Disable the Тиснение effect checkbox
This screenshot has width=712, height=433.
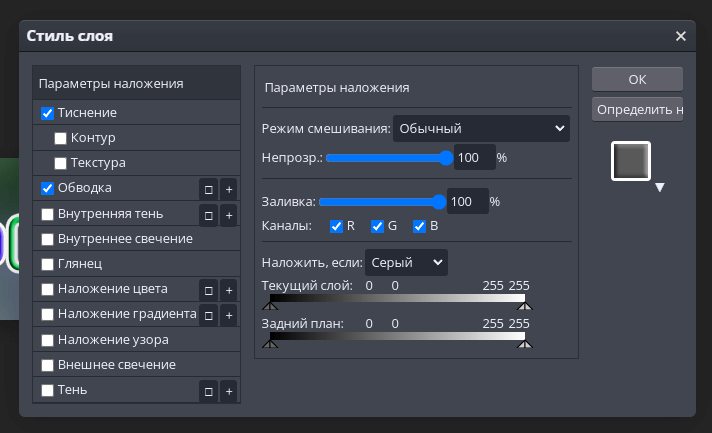(x=47, y=113)
